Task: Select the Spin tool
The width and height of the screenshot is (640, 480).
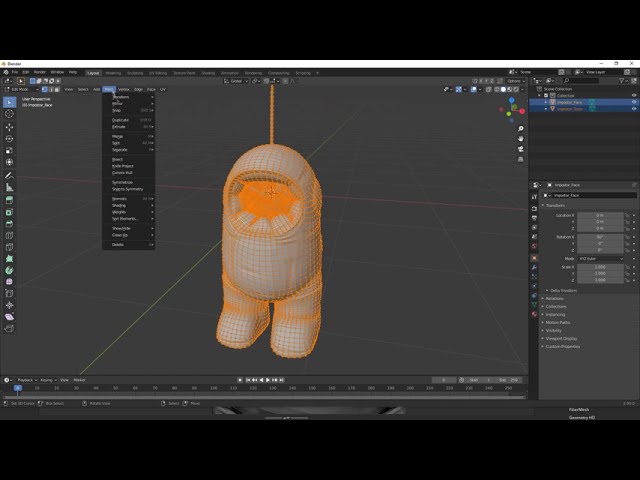Action: (9, 270)
